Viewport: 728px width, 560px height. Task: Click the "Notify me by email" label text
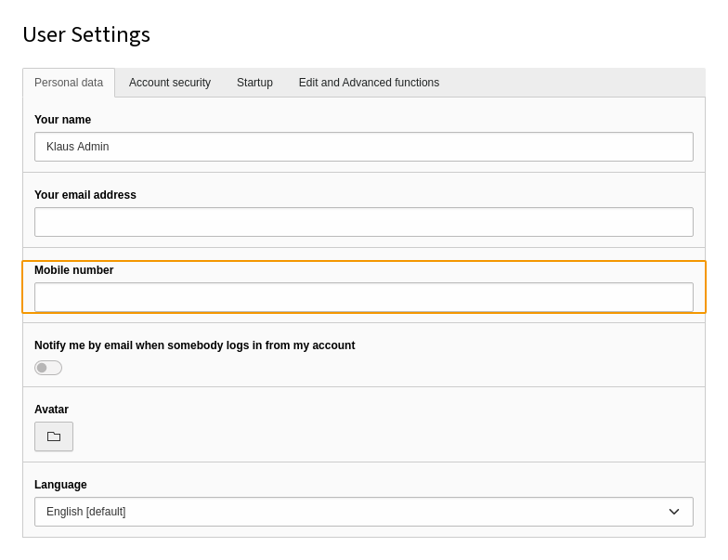194,345
